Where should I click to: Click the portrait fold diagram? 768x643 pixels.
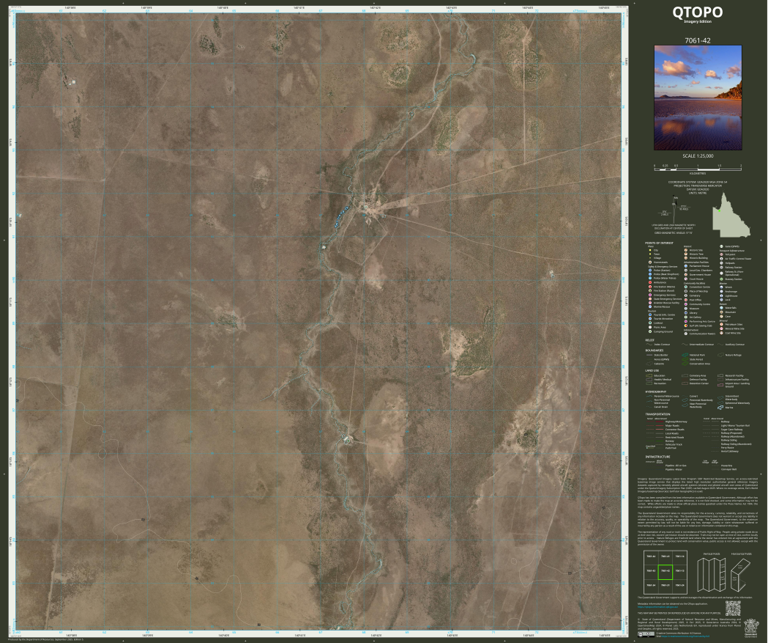pyautogui.click(x=712, y=575)
